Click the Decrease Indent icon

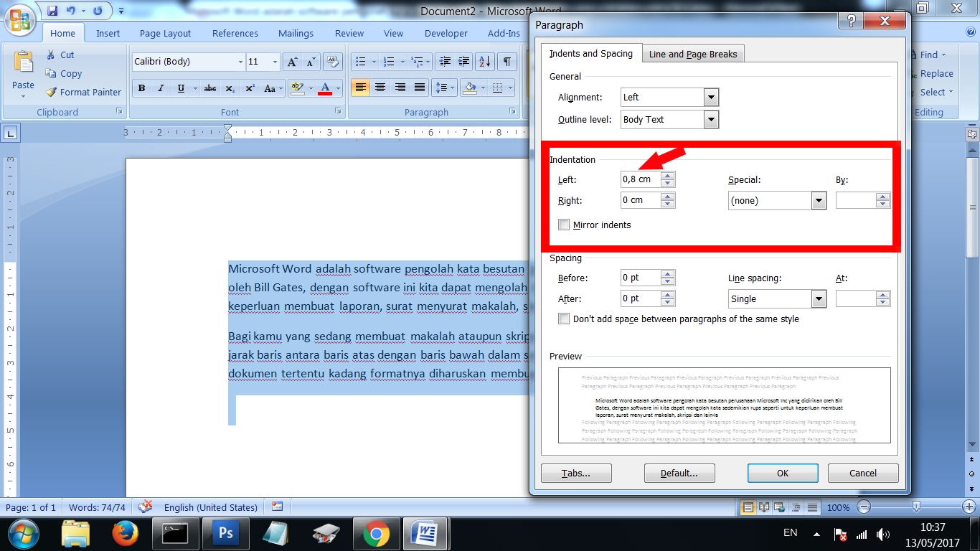[x=445, y=62]
